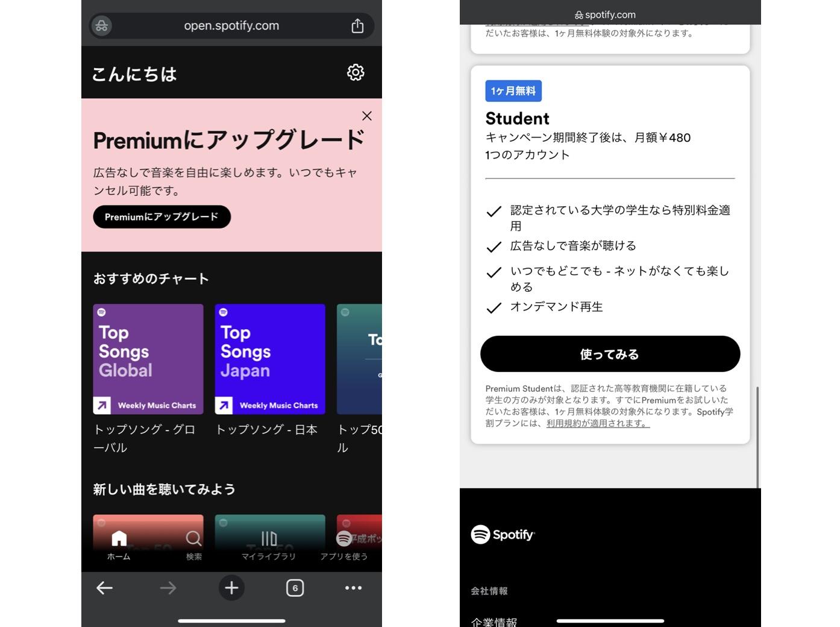840x627 pixels.
Task: Open a new tab with plus icon
Action: (231, 588)
